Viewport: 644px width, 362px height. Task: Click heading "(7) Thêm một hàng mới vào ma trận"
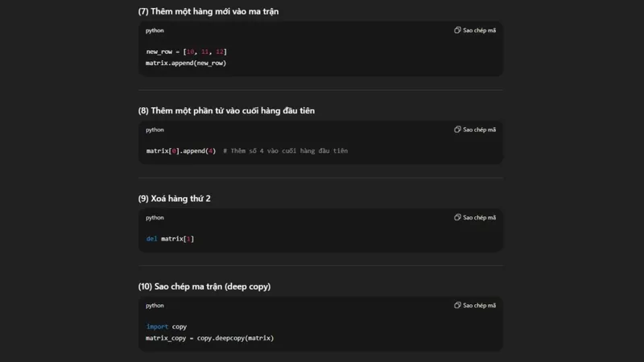208,11
